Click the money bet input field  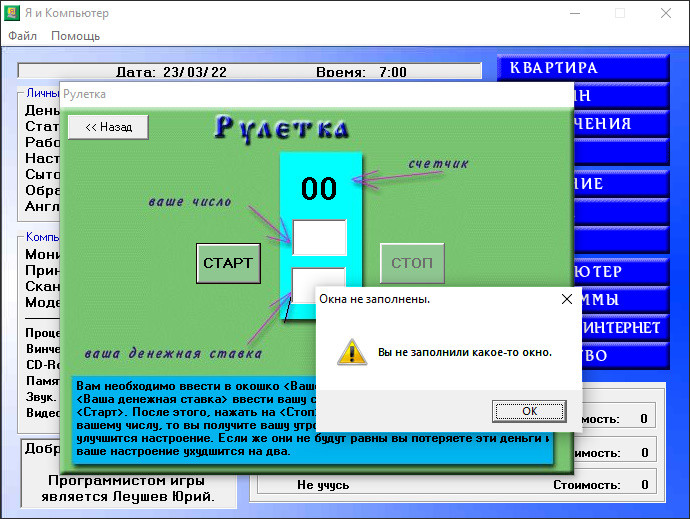point(304,284)
